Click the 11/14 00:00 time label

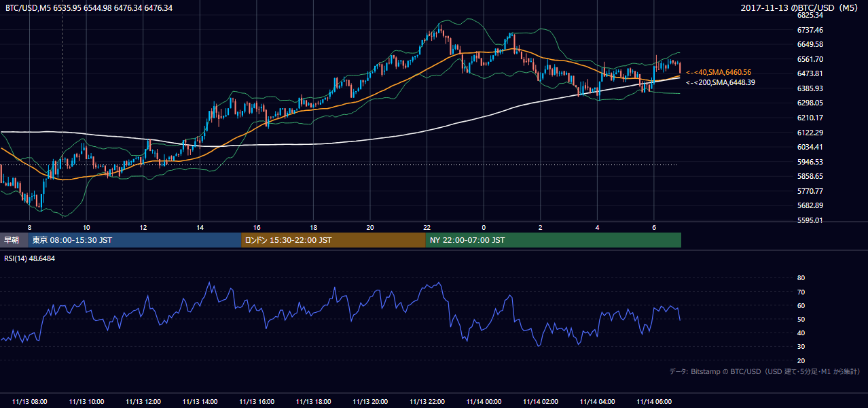click(x=484, y=402)
